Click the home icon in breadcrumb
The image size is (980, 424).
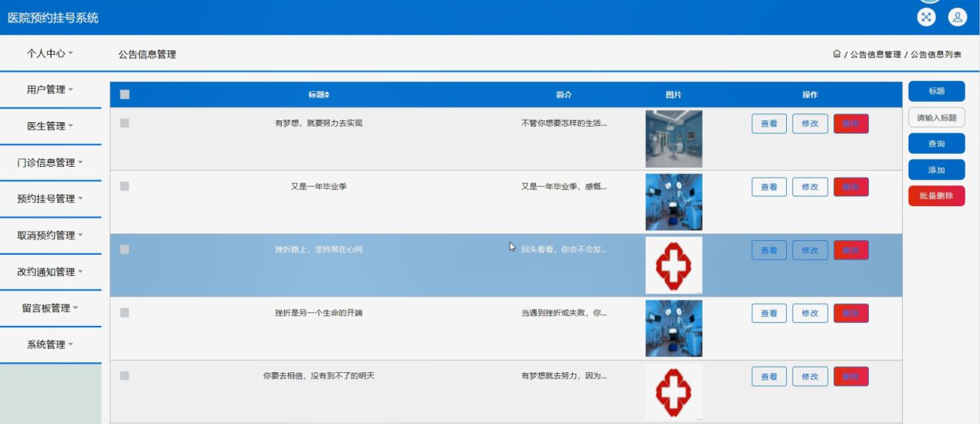tap(836, 54)
